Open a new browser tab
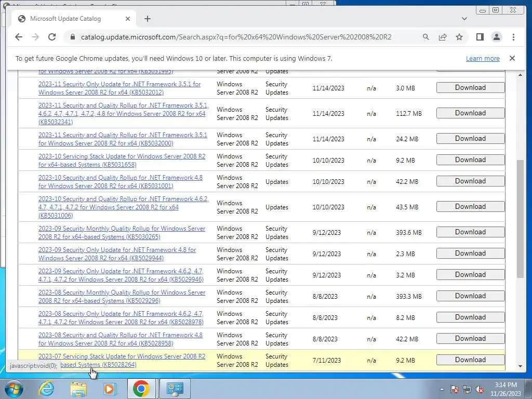 pyautogui.click(x=147, y=19)
